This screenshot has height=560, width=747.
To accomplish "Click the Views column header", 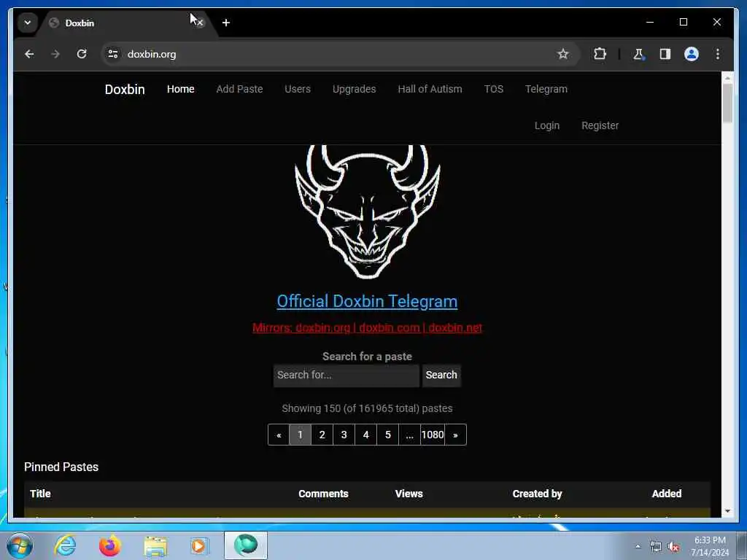I will [x=409, y=494].
